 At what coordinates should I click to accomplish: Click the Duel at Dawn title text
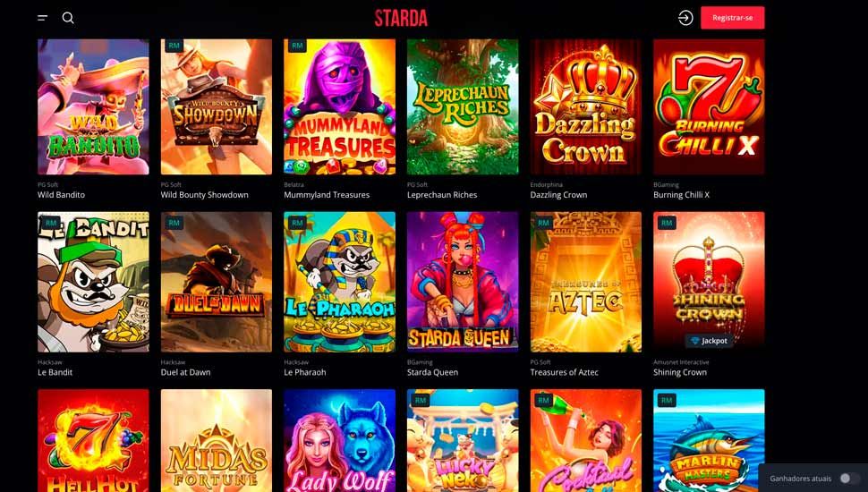[x=185, y=372]
